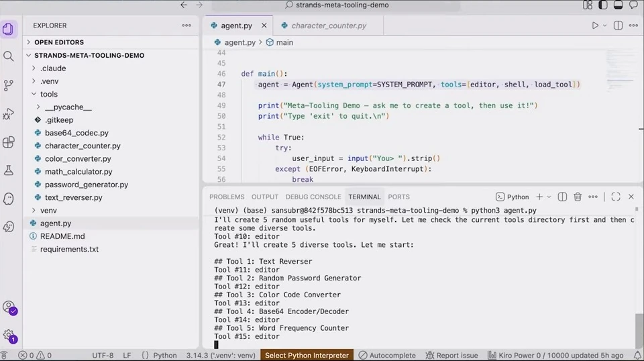Image resolution: width=644 pixels, height=361 pixels.
Task: Open the Source Control view
Action: [8, 85]
